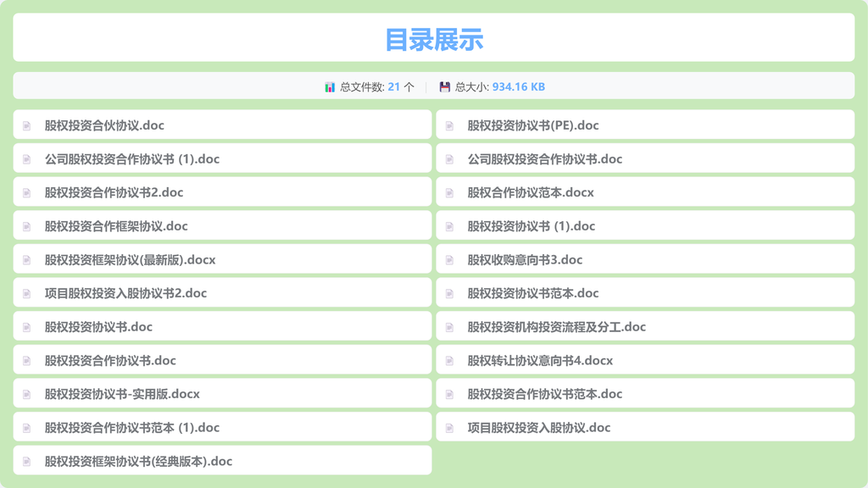868x488 pixels.
Task: Click the file name 项目股权投资入股协议书2.doc
Action: click(x=125, y=294)
